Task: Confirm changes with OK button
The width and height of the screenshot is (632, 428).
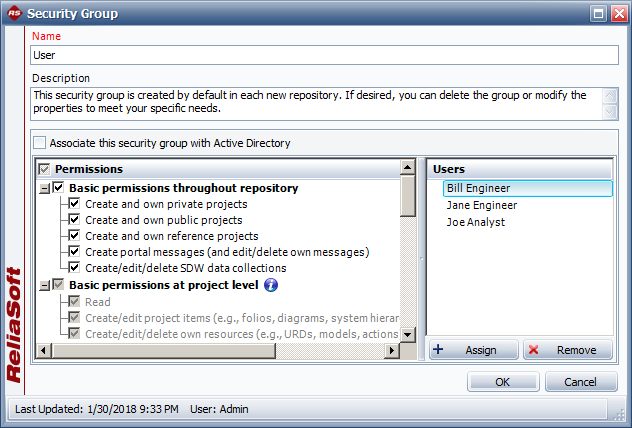Action: point(502,382)
